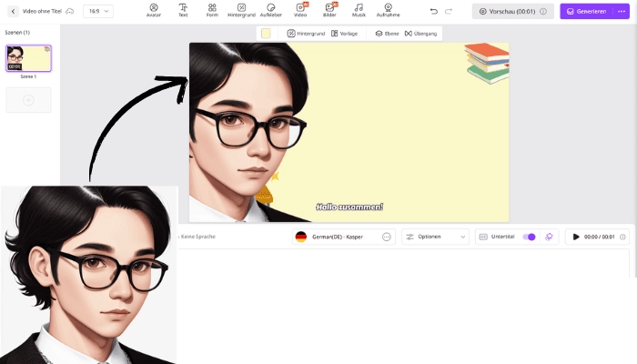This screenshot has height=364, width=637.
Task: Open the 16:9 aspect ratio dropdown
Action: tap(97, 11)
